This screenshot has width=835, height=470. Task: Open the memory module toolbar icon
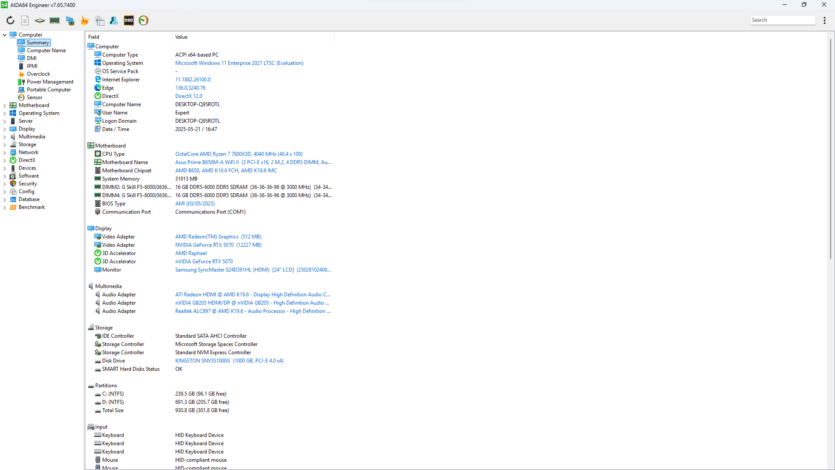click(x=54, y=20)
